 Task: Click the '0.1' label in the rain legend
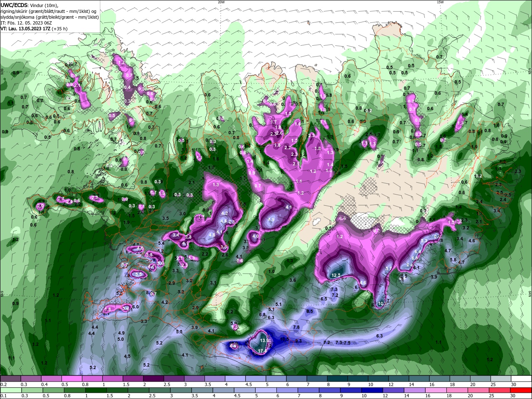click(x=3, y=396)
